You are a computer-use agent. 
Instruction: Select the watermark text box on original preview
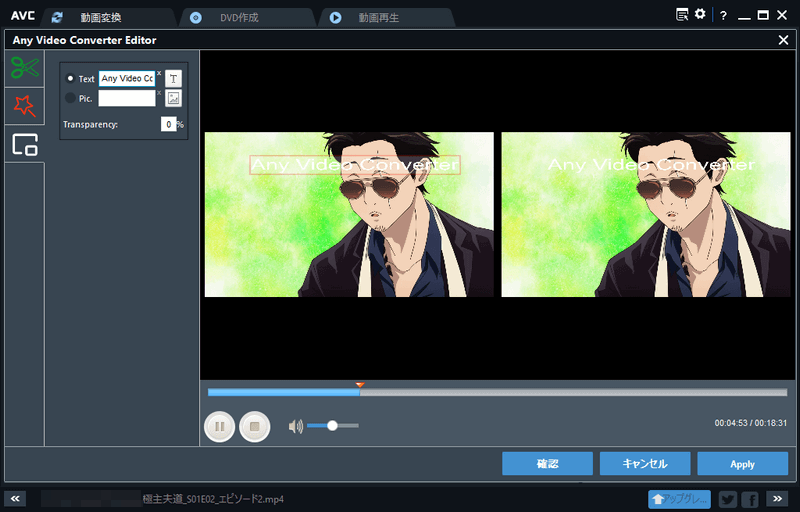tap(355, 165)
